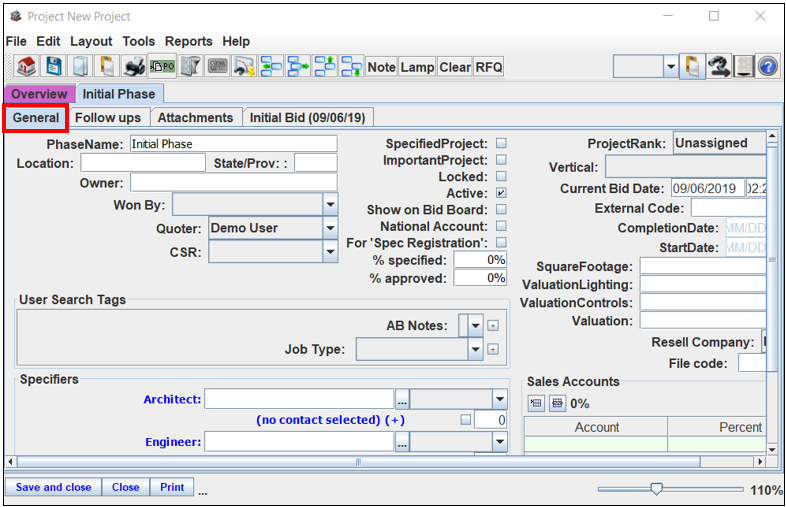Viewport: 786px width, 507px height.
Task: Click the RFQ toolbar button
Action: [489, 67]
